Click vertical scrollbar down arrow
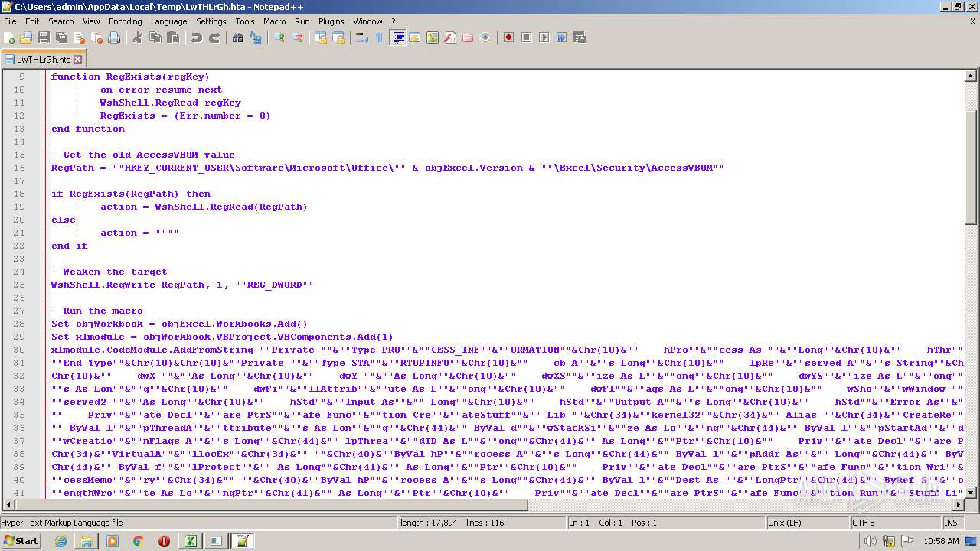The image size is (980, 551). click(x=971, y=492)
